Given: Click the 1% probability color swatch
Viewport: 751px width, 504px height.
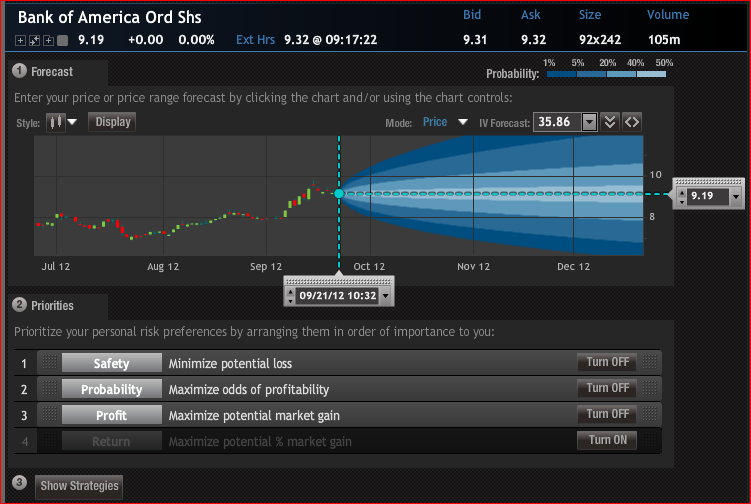Looking at the screenshot, I should pyautogui.click(x=561, y=74).
